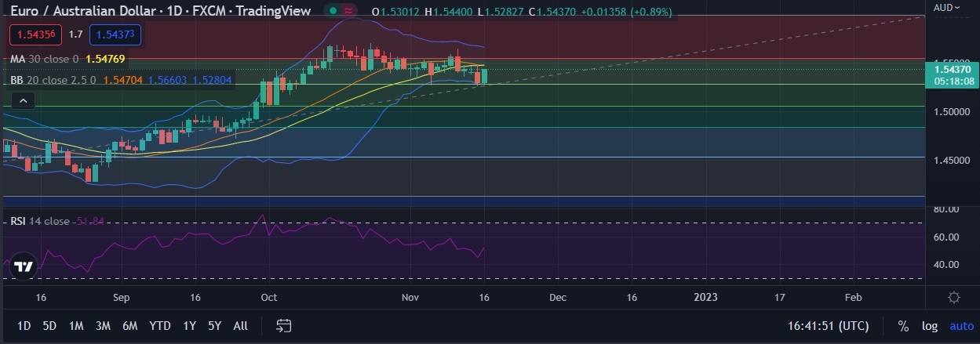Image resolution: width=980 pixels, height=344 pixels.
Task: Select the 1M time range
Action: (x=76, y=325)
